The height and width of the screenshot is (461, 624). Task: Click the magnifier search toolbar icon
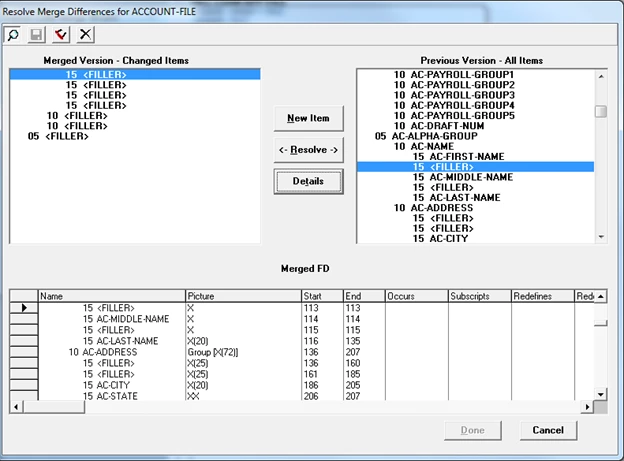point(13,35)
